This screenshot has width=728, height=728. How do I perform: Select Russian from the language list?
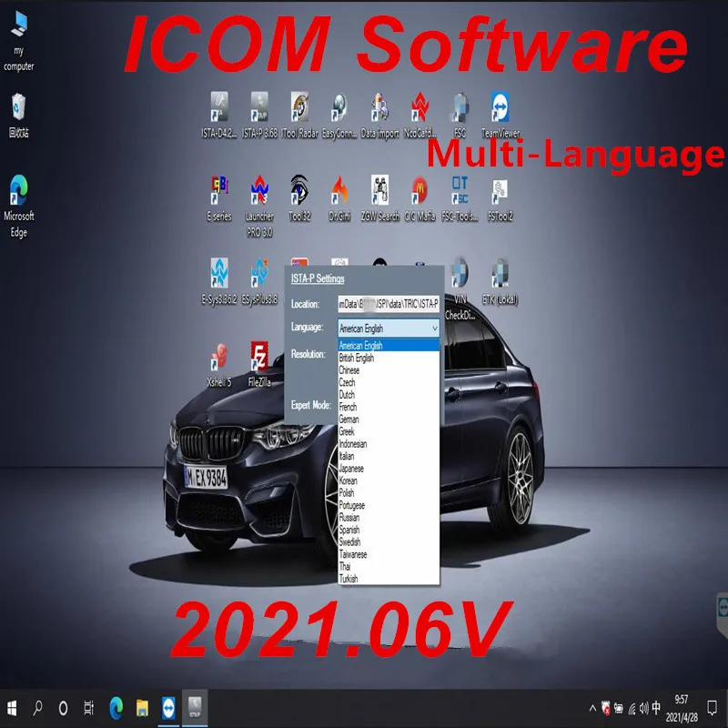(x=389, y=517)
